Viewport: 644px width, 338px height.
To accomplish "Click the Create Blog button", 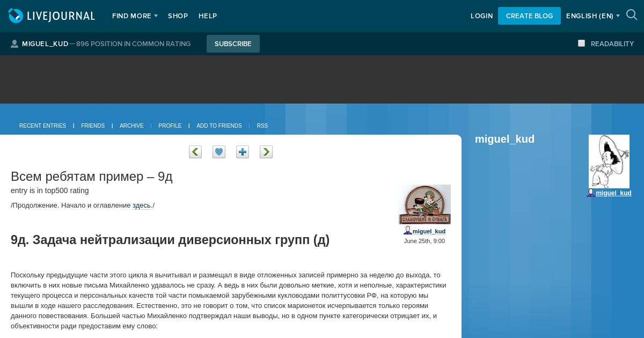I will [529, 16].
